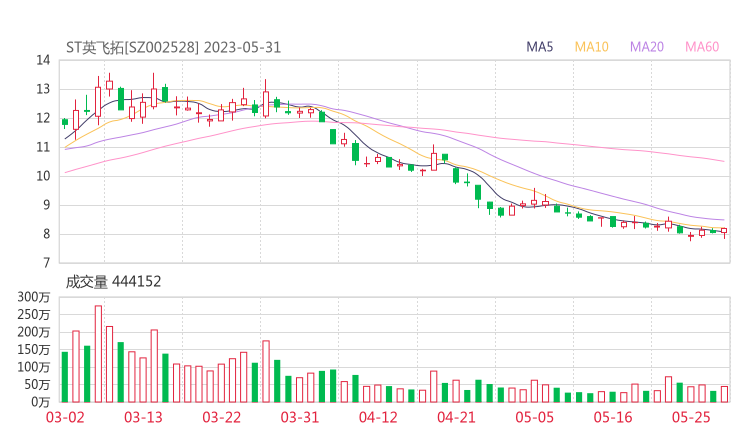
Task: Click the price axis label 8
Action: 46,234
